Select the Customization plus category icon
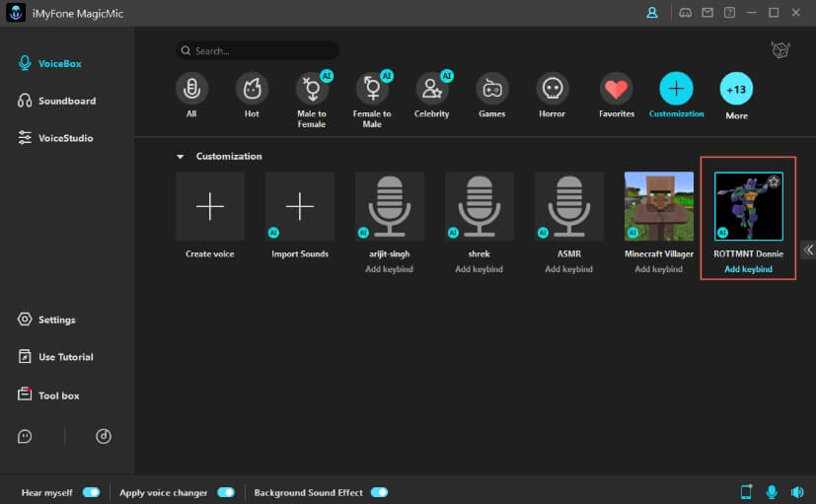The image size is (816, 504). 676,89
